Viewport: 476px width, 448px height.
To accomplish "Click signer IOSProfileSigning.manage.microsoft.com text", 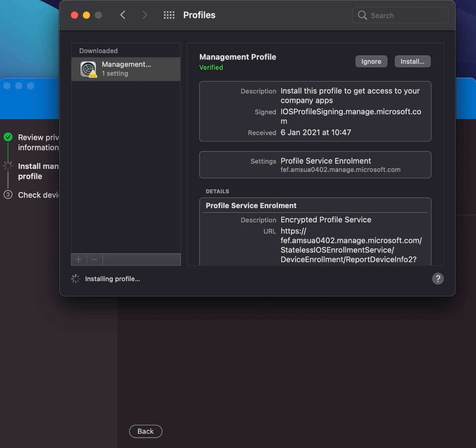I will [x=351, y=117].
